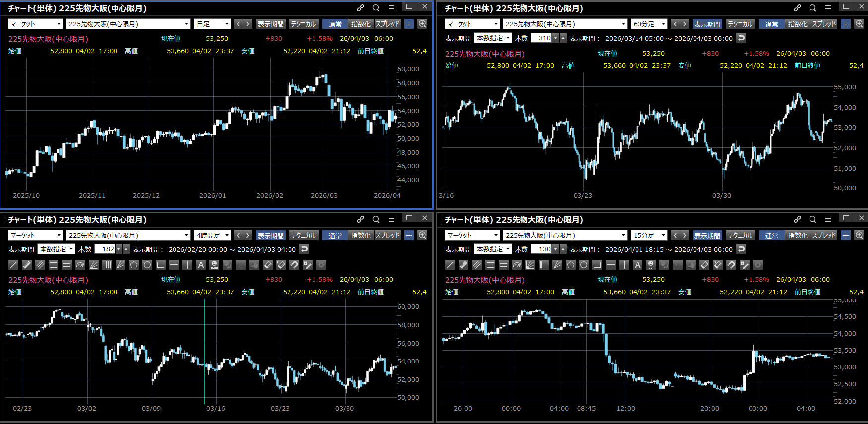Select trend line tool in 4-hour chart
This screenshot has height=424, width=868.
(13, 265)
